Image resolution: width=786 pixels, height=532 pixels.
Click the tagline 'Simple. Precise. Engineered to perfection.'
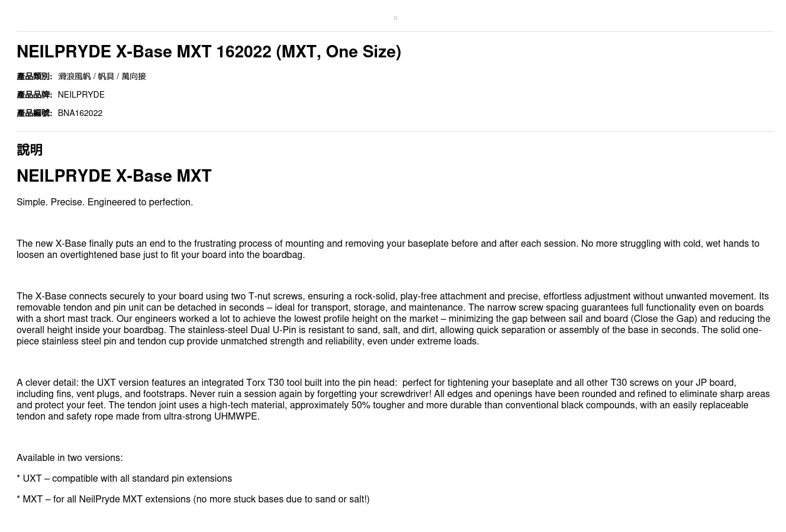105,202
